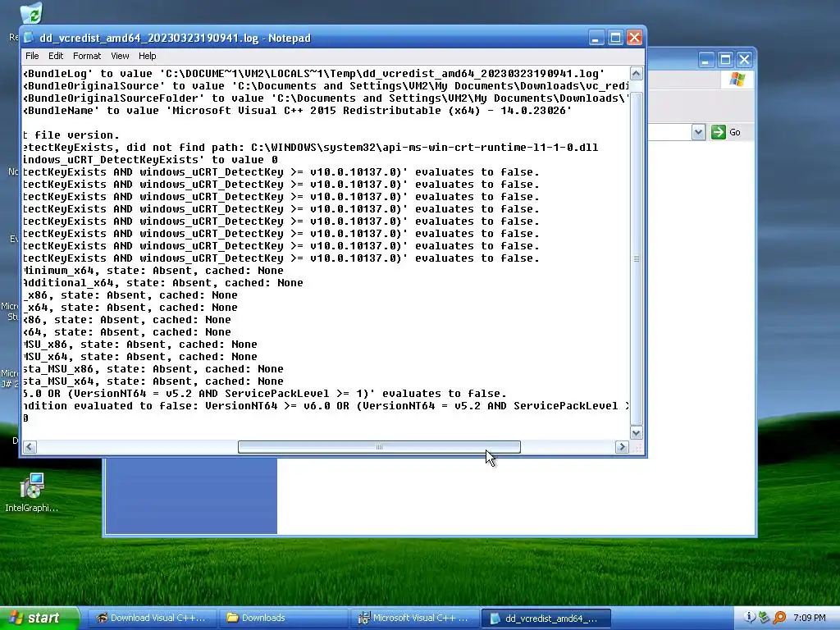Image resolution: width=840 pixels, height=630 pixels.
Task: Open the Edit menu in Notepad
Action: click(x=56, y=56)
